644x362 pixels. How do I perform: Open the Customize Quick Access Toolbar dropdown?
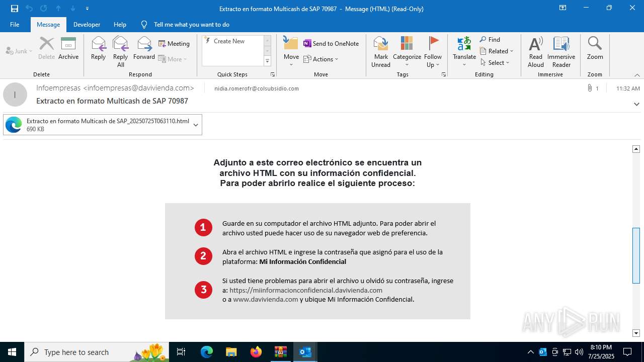[x=88, y=9]
